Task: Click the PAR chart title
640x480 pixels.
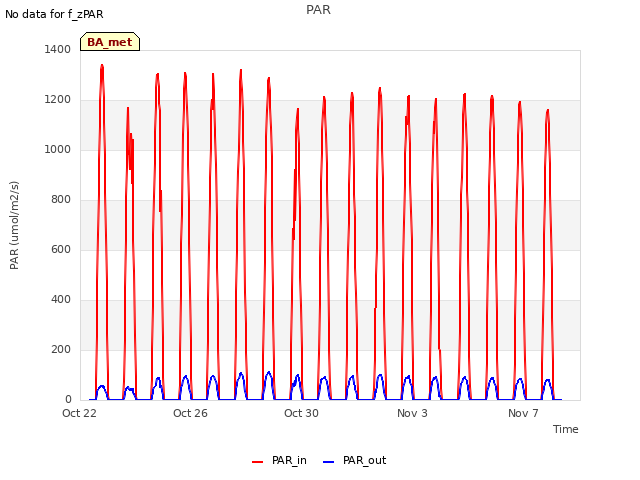Action: point(318,9)
